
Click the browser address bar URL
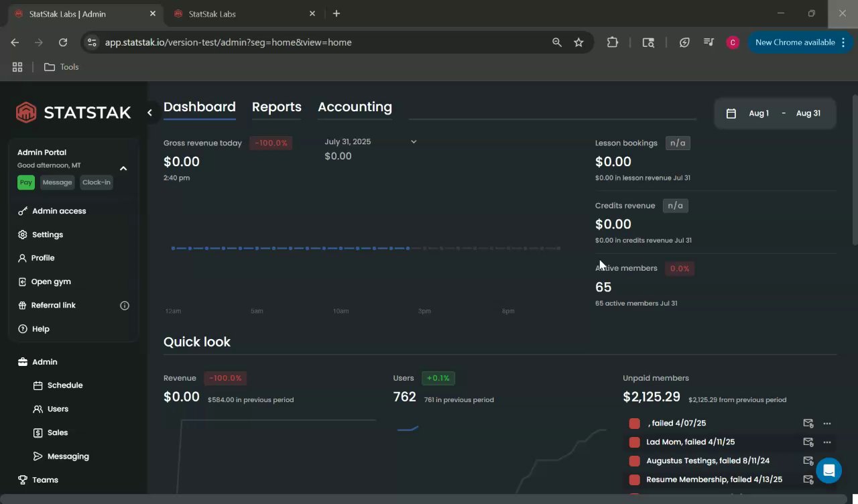tap(229, 42)
